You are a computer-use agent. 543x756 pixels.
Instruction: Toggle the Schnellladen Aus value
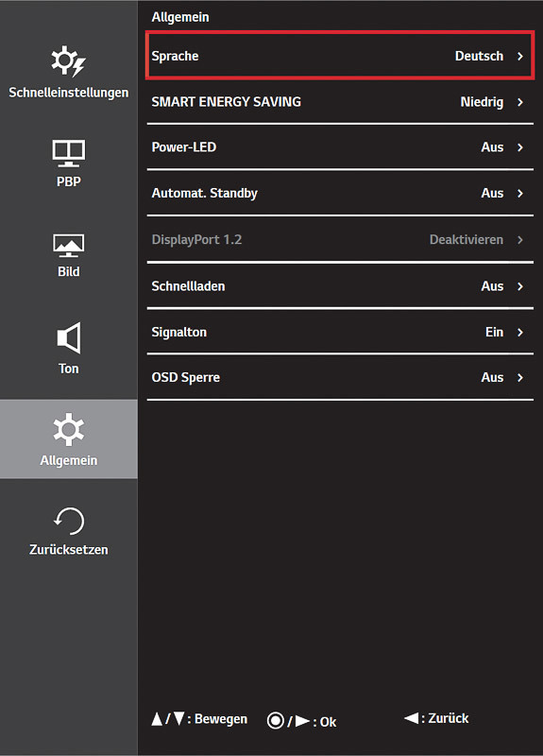click(492, 286)
